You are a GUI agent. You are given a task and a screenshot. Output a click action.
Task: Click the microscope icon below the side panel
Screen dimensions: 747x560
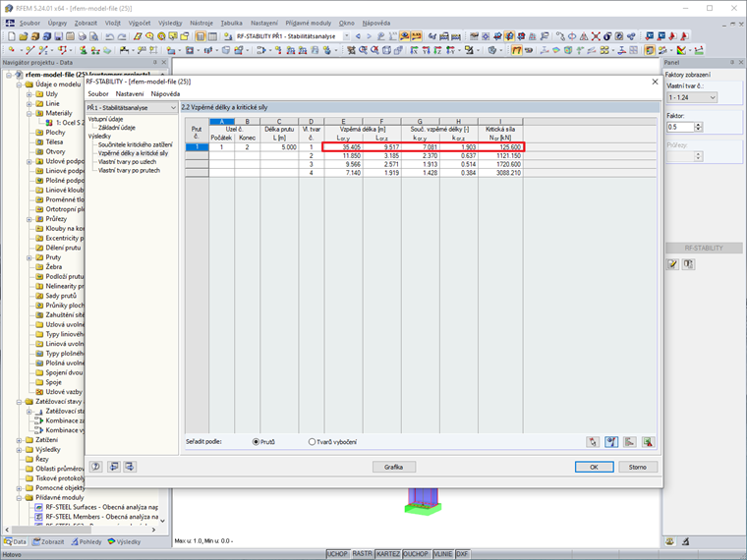click(x=685, y=541)
